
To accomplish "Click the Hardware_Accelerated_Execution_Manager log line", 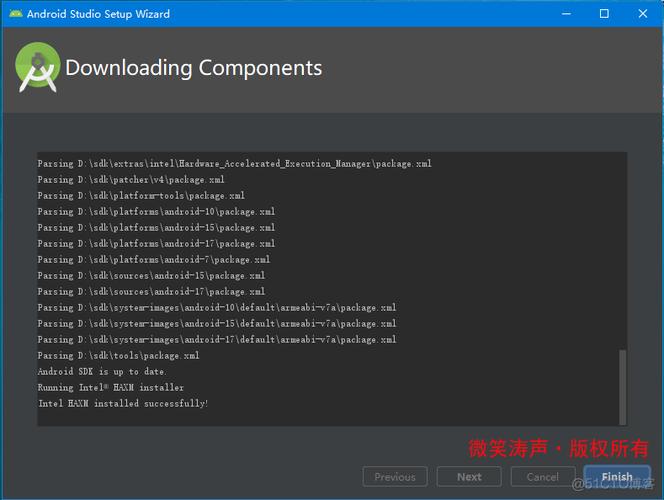I will tap(234, 164).
